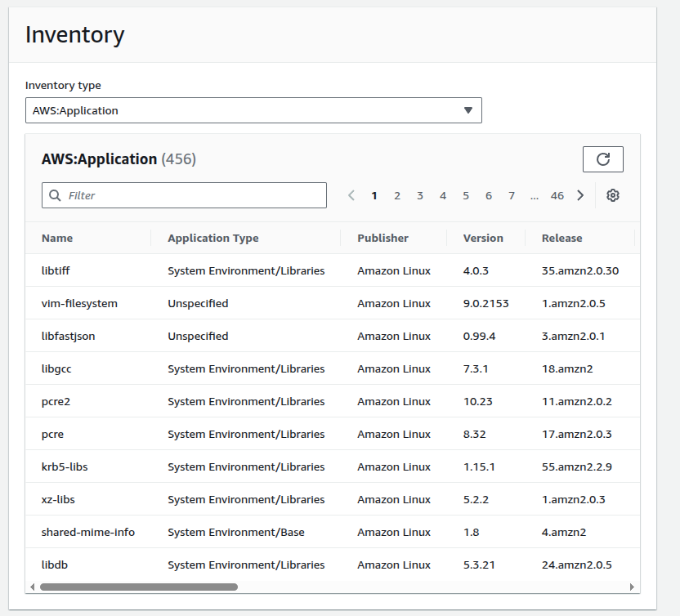The image size is (680, 616).
Task: Click version 8.32 cell
Action: pyautogui.click(x=474, y=434)
